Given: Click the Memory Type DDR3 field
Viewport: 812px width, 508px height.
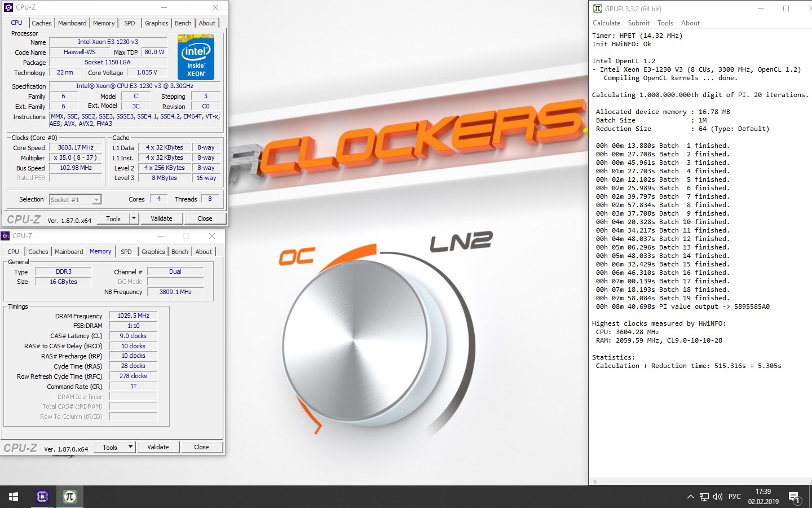Looking at the screenshot, I should coord(63,271).
